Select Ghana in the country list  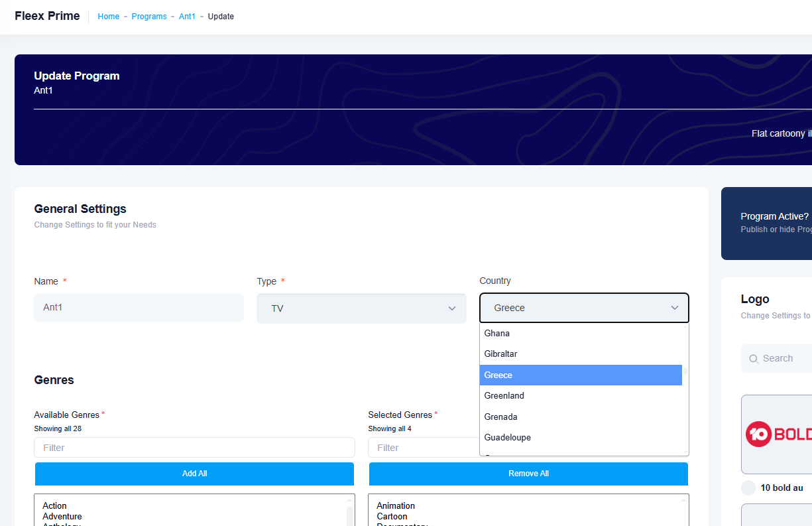(x=497, y=334)
